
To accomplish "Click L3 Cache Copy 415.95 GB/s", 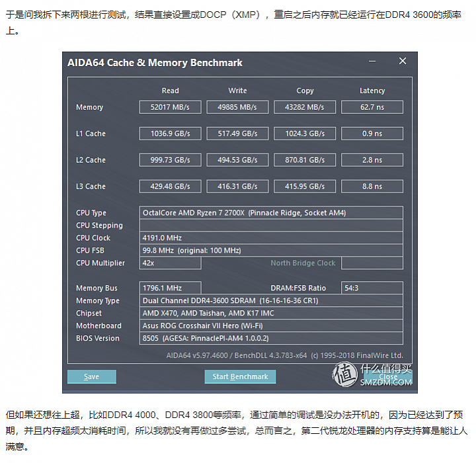I will (305, 187).
